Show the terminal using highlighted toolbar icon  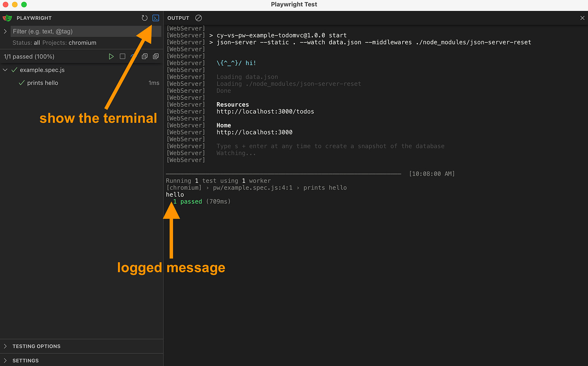click(156, 18)
